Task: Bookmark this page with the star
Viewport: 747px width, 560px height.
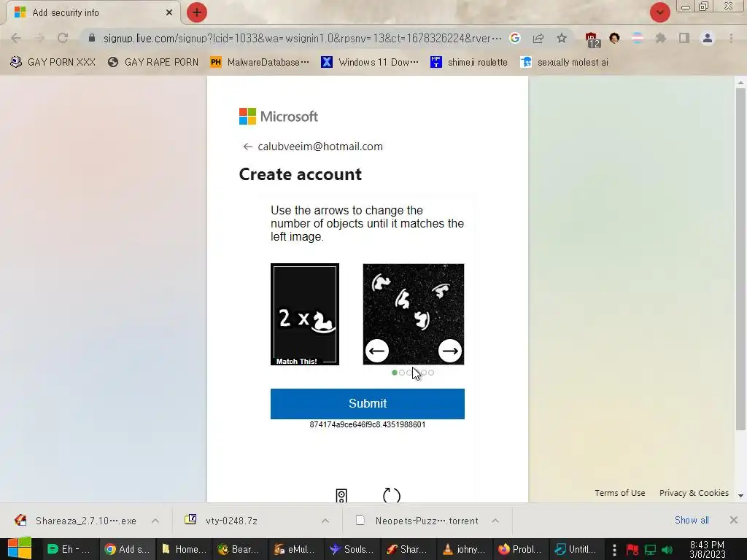Action: pyautogui.click(x=562, y=38)
